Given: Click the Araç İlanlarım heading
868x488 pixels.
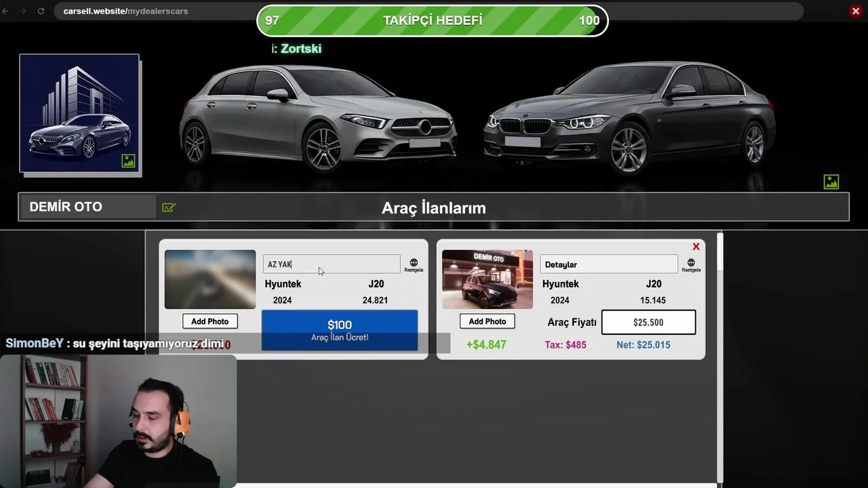Looking at the screenshot, I should click(x=434, y=208).
